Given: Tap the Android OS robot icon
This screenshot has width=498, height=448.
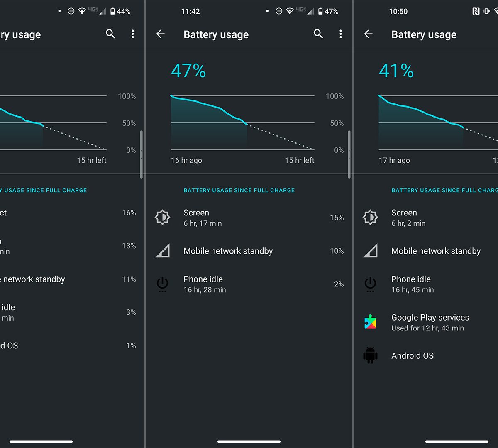Looking at the screenshot, I should 370,355.
